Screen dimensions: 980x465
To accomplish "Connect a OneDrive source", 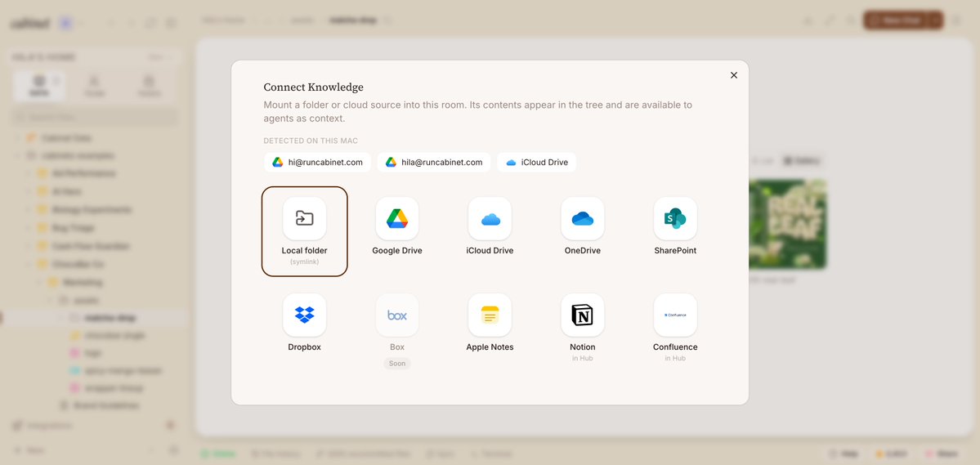I will tap(582, 227).
